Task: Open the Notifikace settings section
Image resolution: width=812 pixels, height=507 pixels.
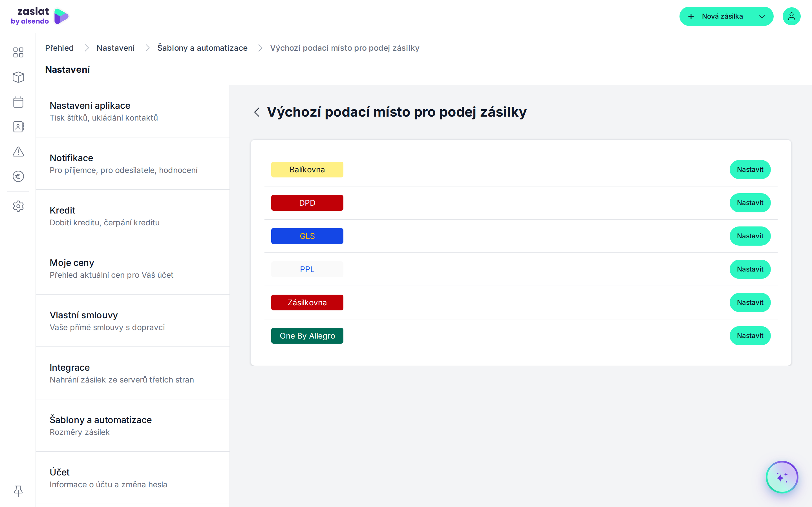Action: tap(133, 164)
